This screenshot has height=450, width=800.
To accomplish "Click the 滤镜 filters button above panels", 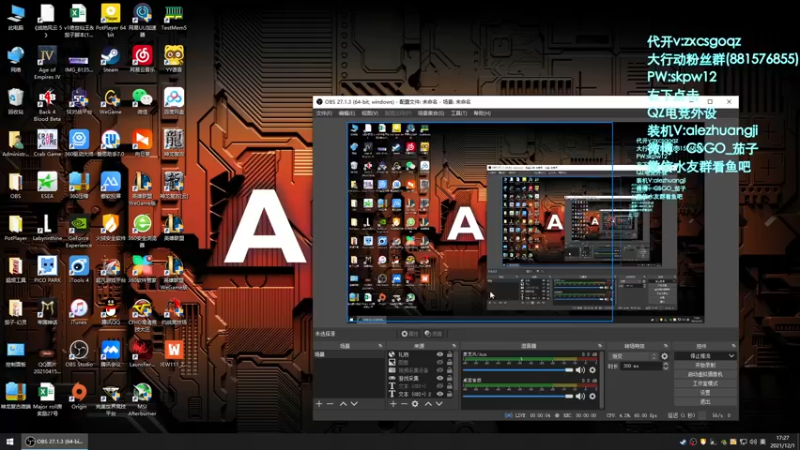I will (x=433, y=334).
